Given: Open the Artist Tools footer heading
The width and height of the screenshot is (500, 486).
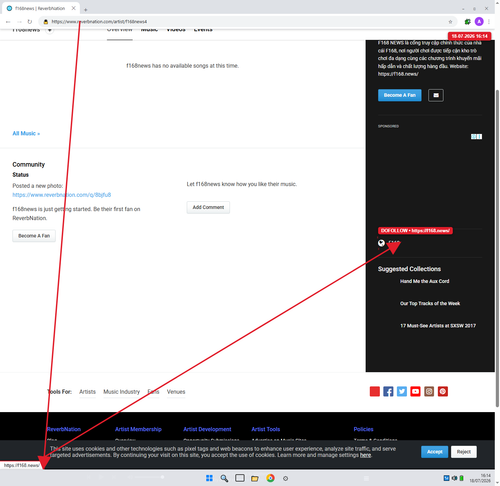Looking at the screenshot, I should pos(266,429).
